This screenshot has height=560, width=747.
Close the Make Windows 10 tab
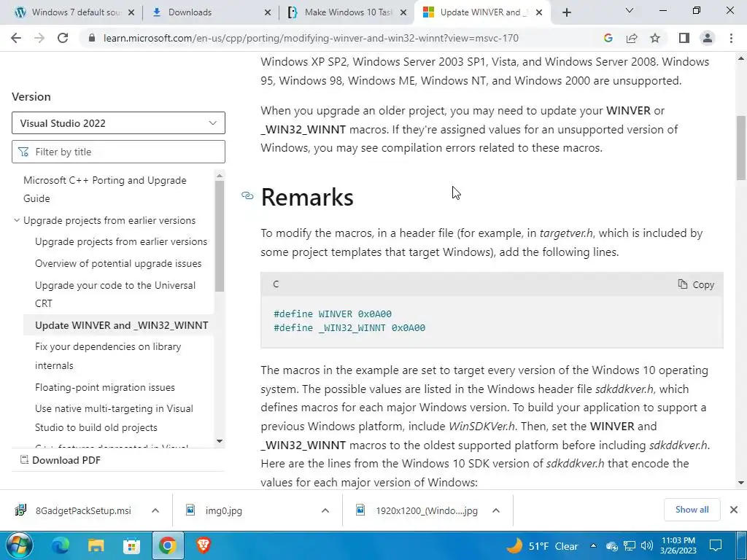coord(403,13)
